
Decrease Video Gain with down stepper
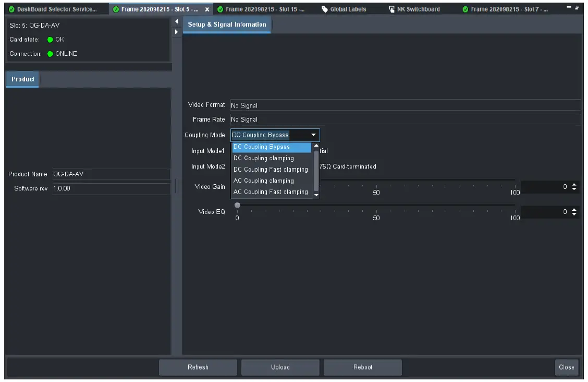574,189
